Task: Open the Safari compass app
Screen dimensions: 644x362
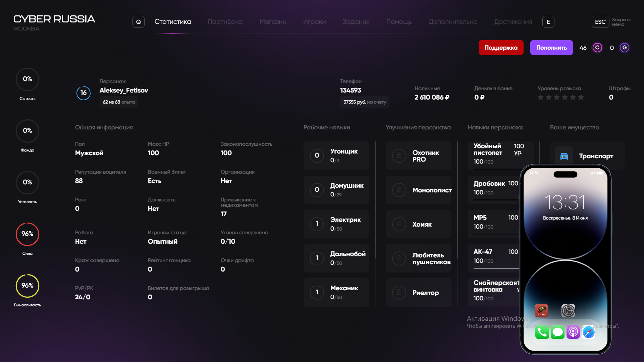Action: point(589,332)
